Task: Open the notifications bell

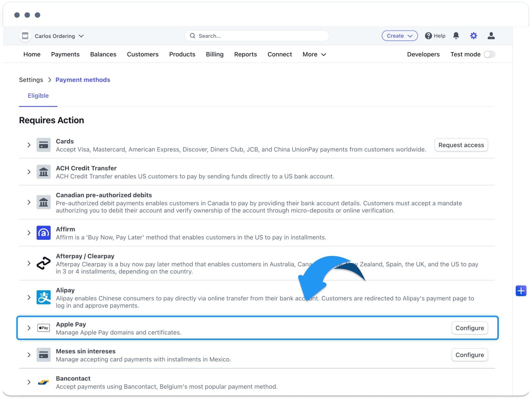Action: click(x=456, y=36)
